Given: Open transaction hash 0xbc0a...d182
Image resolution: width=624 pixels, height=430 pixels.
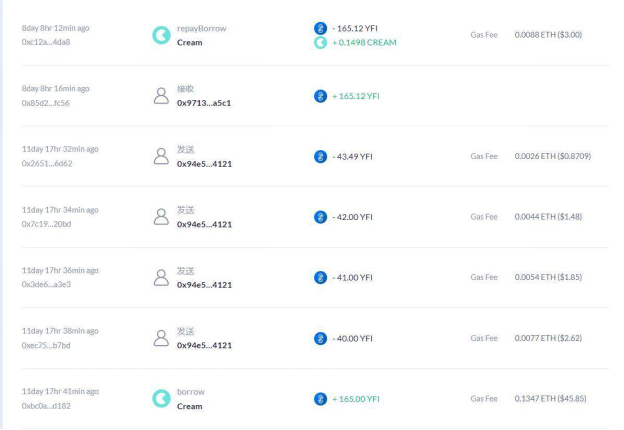Looking at the screenshot, I should (46, 406).
